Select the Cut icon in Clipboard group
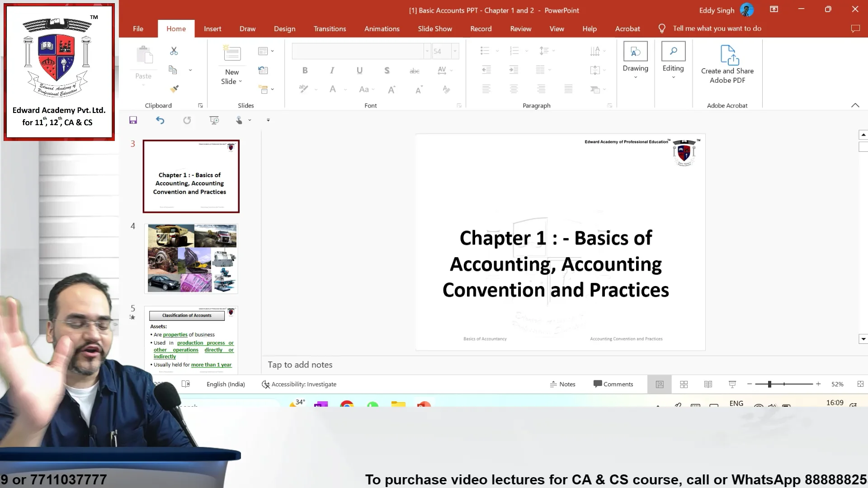The width and height of the screenshot is (868, 488). [174, 51]
